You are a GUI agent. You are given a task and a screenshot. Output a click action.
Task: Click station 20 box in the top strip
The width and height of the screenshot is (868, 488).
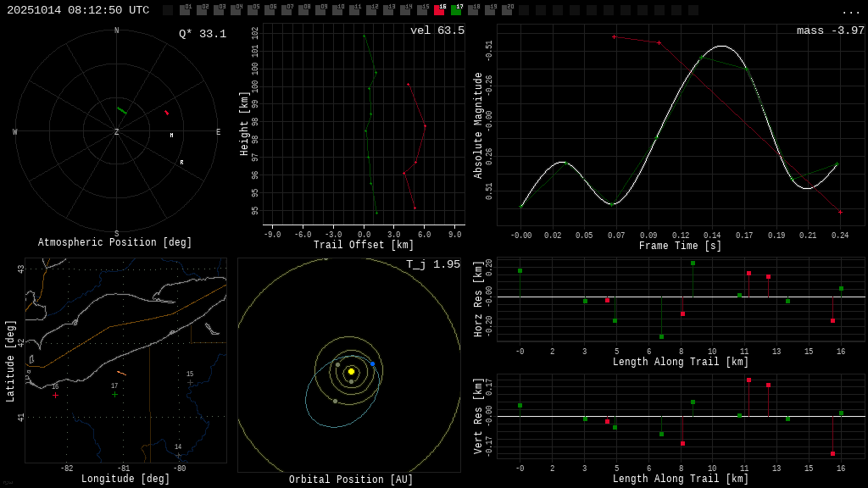(507, 10)
